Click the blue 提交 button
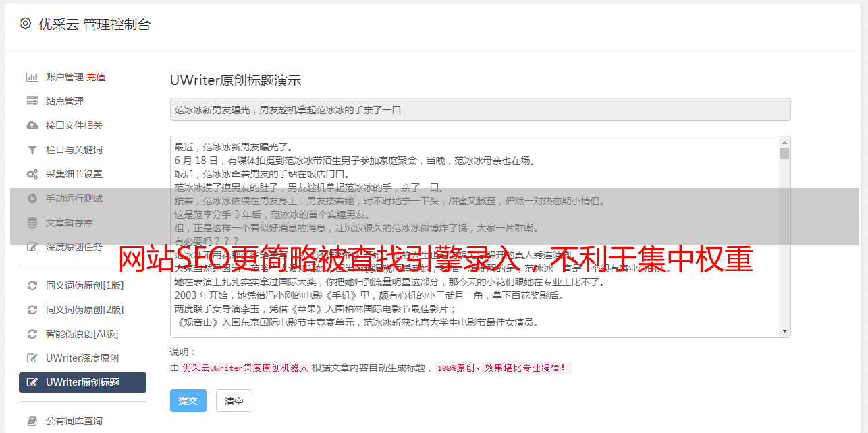This screenshot has width=868, height=433. click(188, 401)
